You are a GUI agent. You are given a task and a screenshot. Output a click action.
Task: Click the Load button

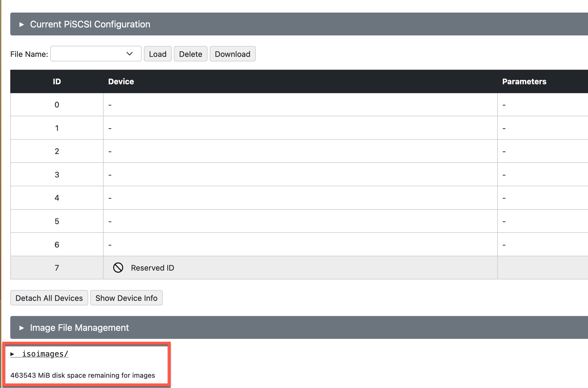coord(158,54)
